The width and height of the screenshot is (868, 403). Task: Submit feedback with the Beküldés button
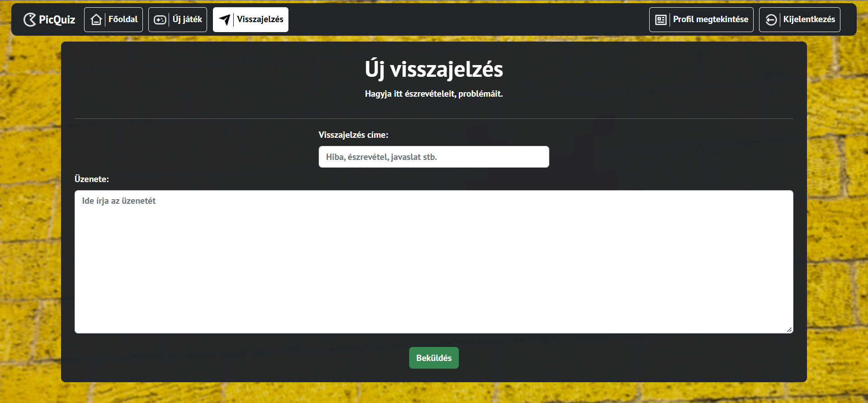434,358
